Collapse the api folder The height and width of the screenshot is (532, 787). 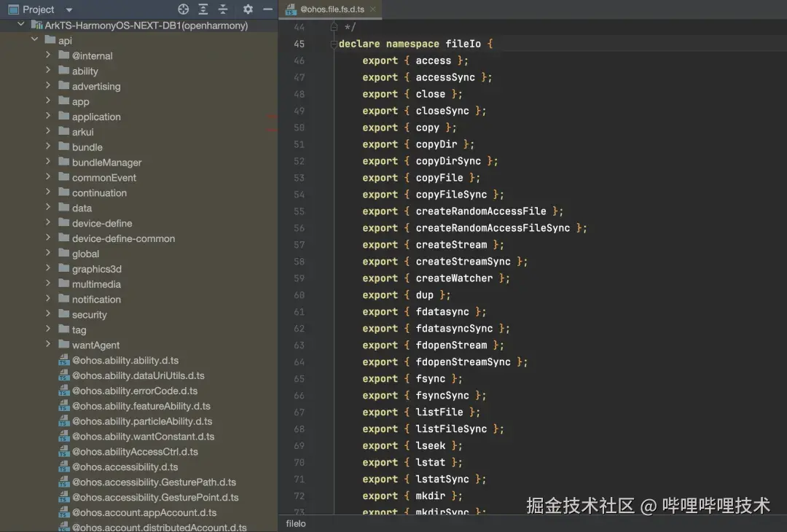pos(35,39)
